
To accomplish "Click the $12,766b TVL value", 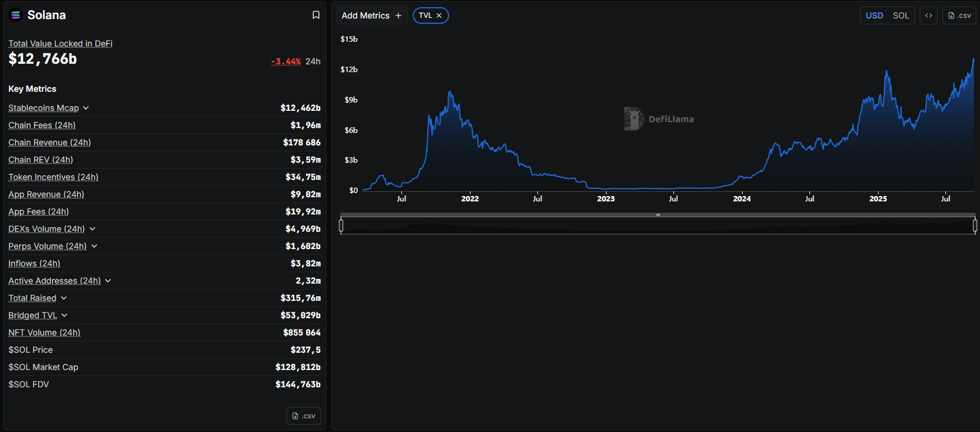I will pos(42,59).
